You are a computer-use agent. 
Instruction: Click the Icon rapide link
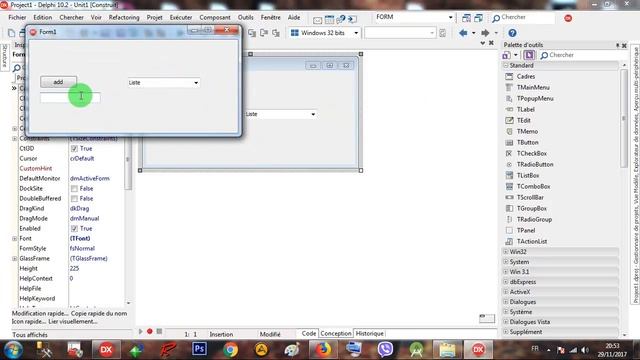pos(29,322)
